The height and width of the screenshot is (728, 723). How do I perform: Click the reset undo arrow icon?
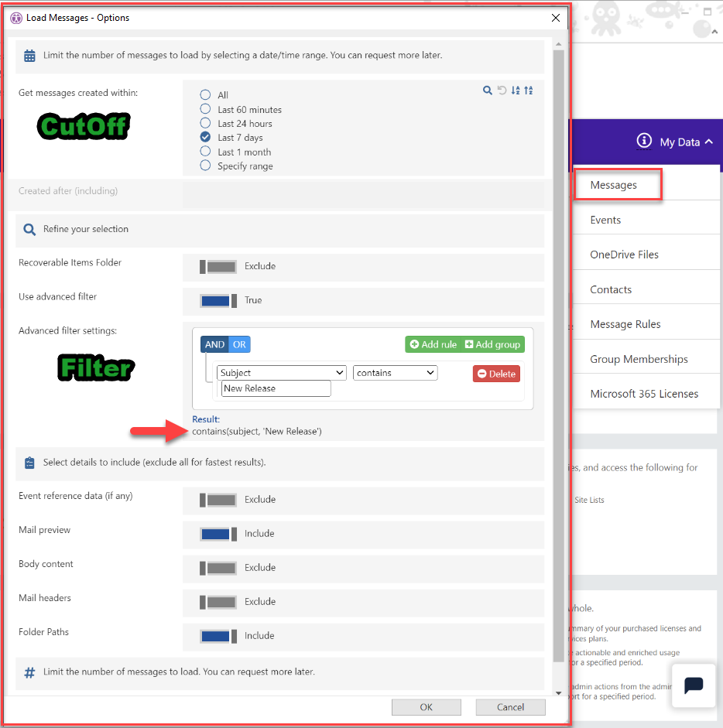[502, 91]
